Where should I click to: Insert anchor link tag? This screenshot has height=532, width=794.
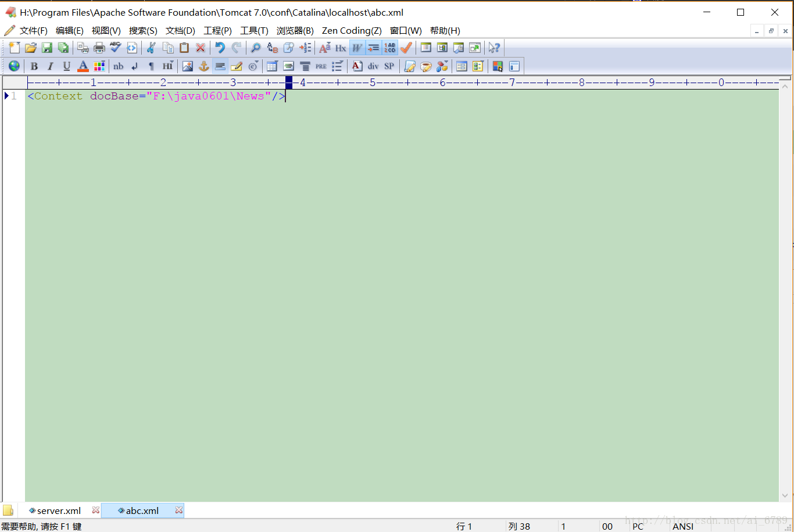click(x=203, y=66)
